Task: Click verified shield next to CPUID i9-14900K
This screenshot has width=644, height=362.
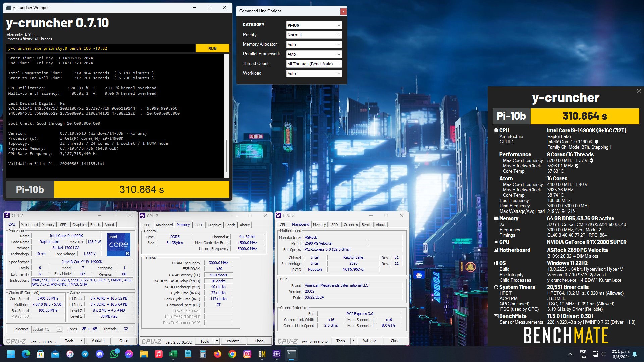Action: tap(596, 142)
